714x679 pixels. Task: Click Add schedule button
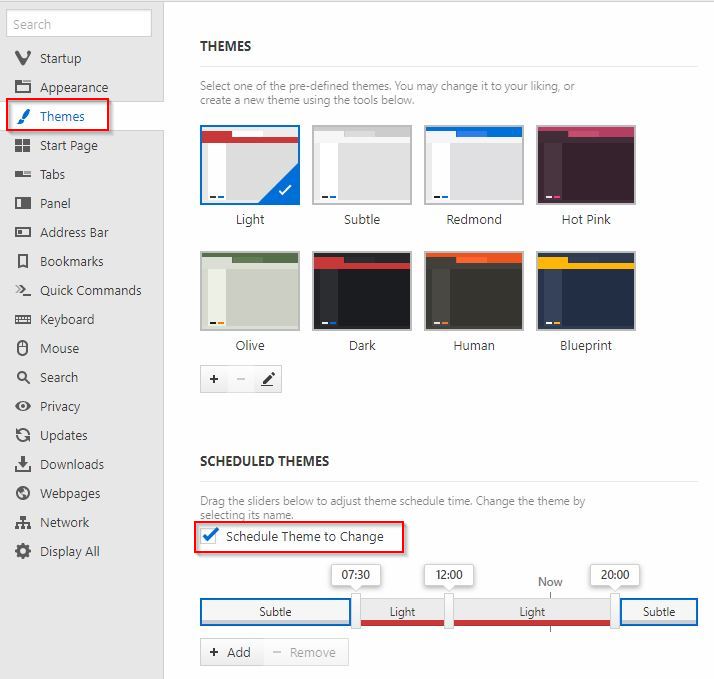231,652
